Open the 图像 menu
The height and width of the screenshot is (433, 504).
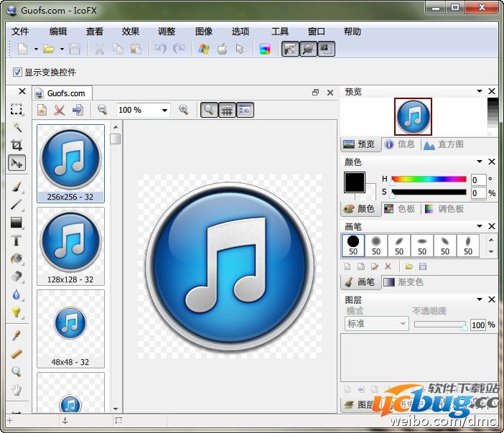(204, 32)
